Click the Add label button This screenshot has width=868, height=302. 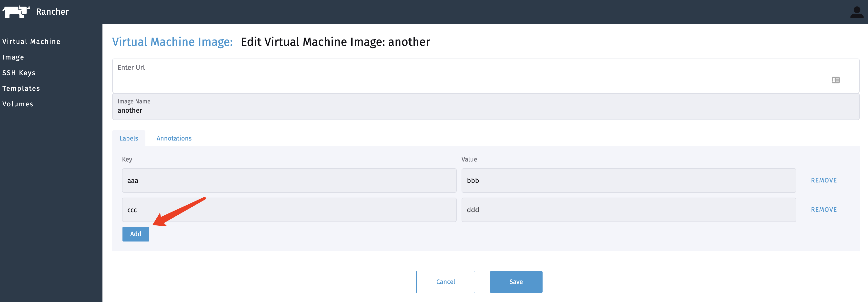click(136, 234)
